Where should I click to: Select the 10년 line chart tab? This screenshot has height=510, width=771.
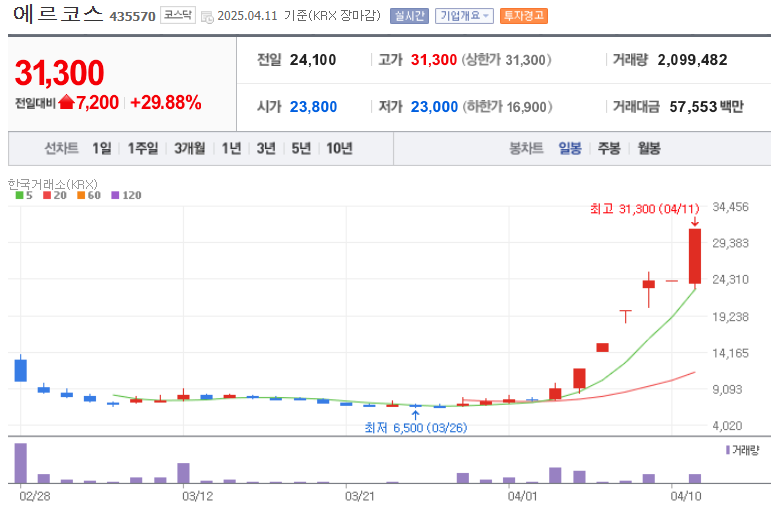pyautogui.click(x=339, y=148)
